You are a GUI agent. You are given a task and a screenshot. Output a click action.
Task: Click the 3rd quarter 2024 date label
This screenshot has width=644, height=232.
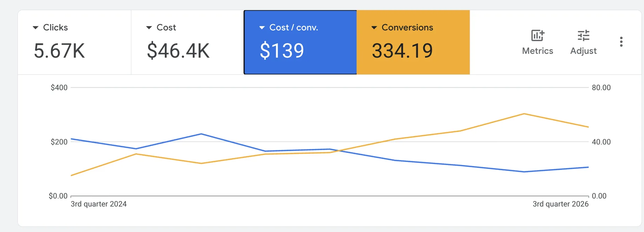[x=98, y=204]
